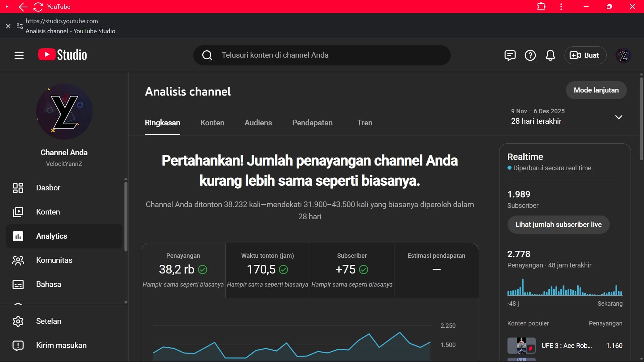Open the account avatar menu

(x=623, y=55)
